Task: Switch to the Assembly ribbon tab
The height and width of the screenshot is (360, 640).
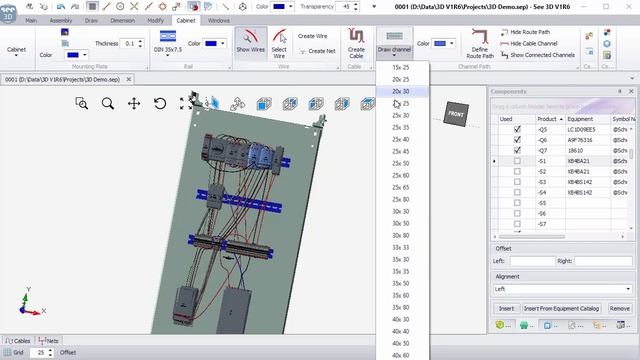Action: (x=61, y=20)
